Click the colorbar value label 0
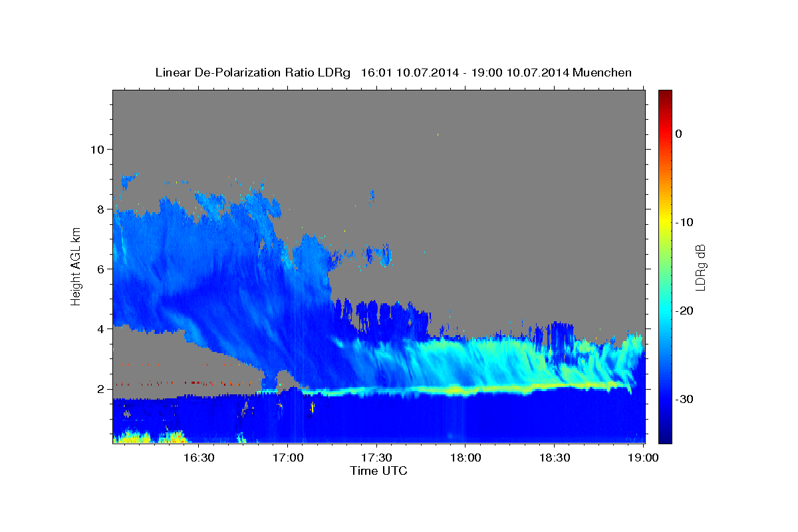The width and height of the screenshot is (798, 532). tap(678, 134)
